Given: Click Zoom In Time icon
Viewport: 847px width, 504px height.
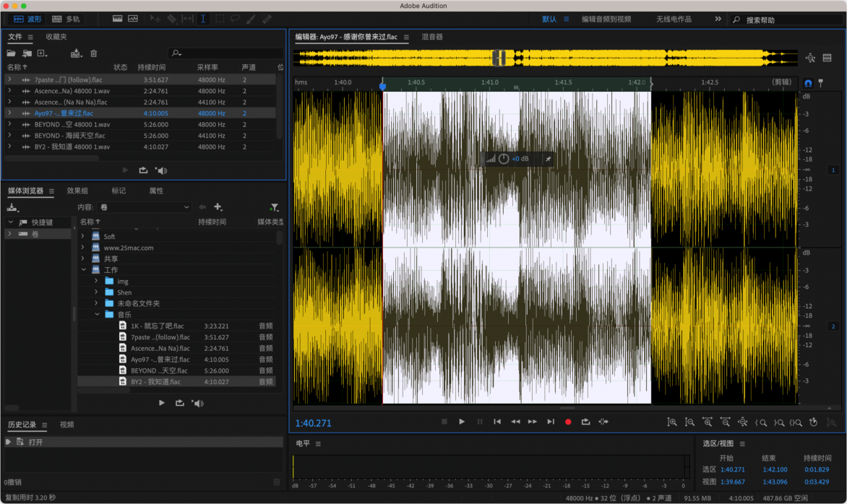Looking at the screenshot, I should coord(707,422).
